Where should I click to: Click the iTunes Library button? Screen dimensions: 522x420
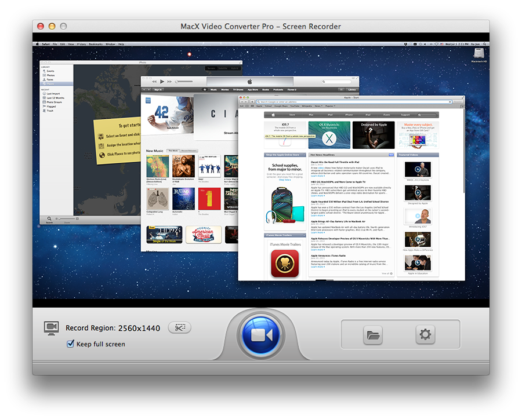(351, 90)
